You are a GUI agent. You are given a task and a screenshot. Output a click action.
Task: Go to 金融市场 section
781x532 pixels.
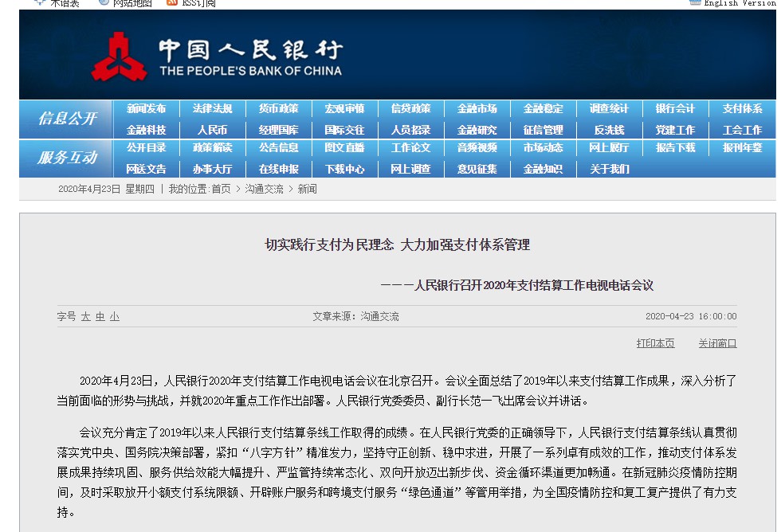[x=477, y=108]
